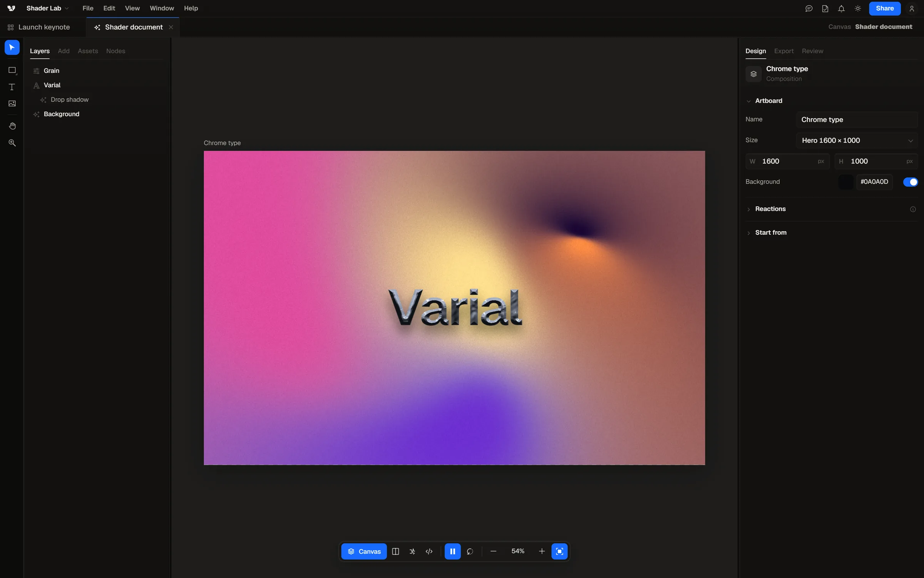Select the Image tool
The width and height of the screenshot is (924, 578).
pyautogui.click(x=12, y=103)
